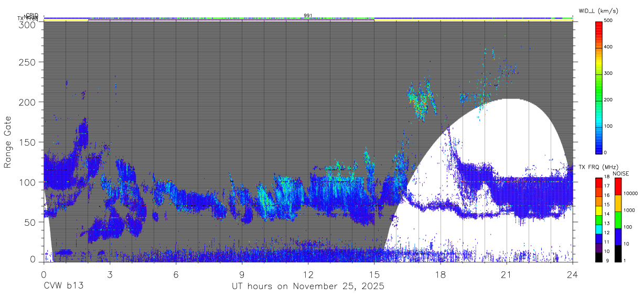The width and height of the screenshot is (644, 297).
Task: Click the 13 label on TX FRQ legend
Action: tap(607, 224)
